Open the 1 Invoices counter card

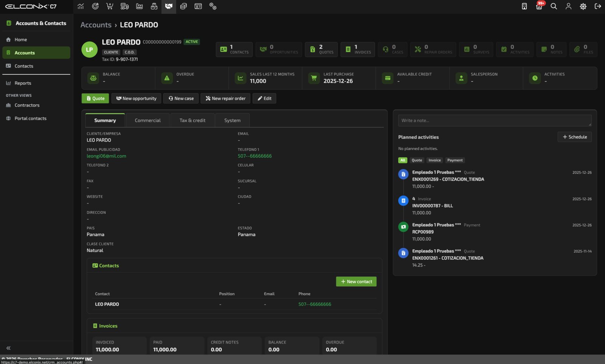tap(358, 50)
